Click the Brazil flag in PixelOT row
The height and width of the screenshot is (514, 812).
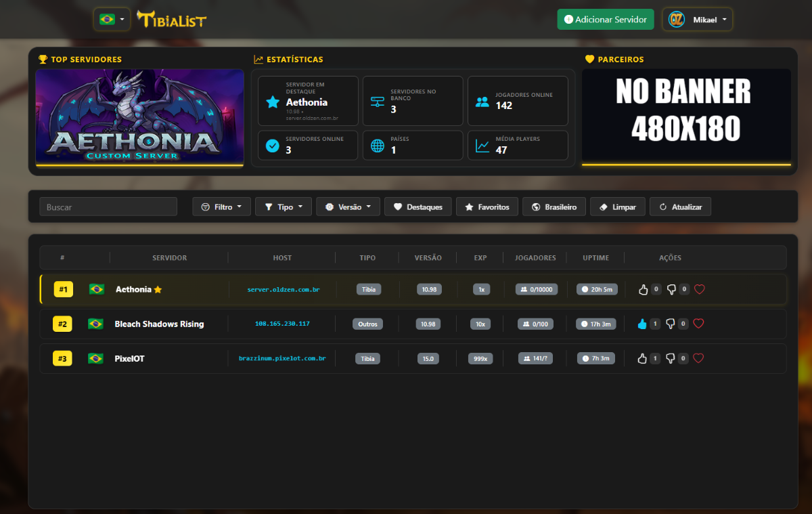point(96,359)
